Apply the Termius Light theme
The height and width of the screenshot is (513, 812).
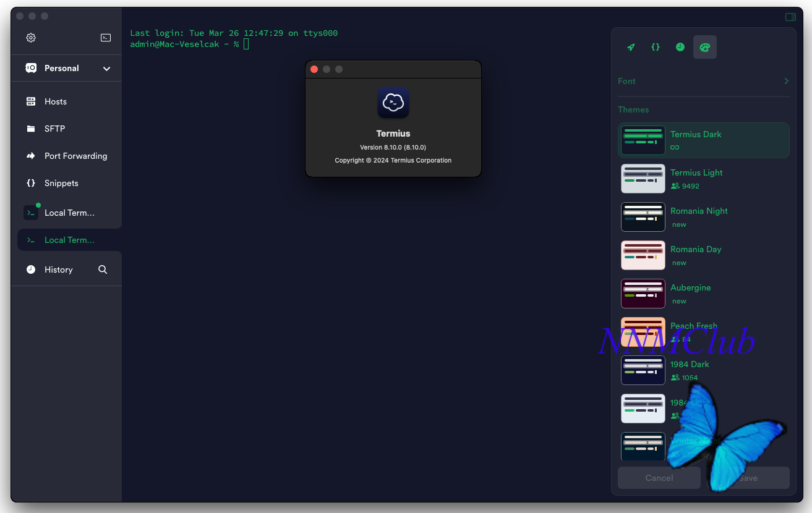pos(704,179)
